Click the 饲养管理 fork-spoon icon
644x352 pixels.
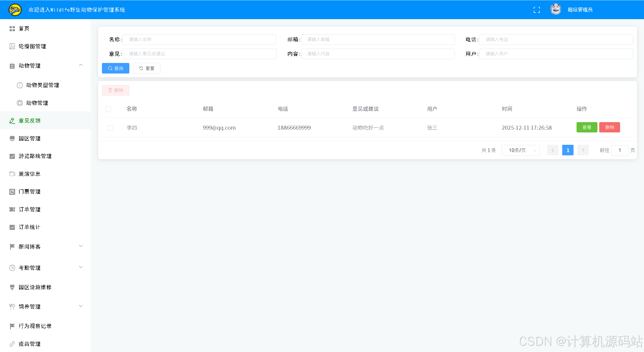coord(12,307)
